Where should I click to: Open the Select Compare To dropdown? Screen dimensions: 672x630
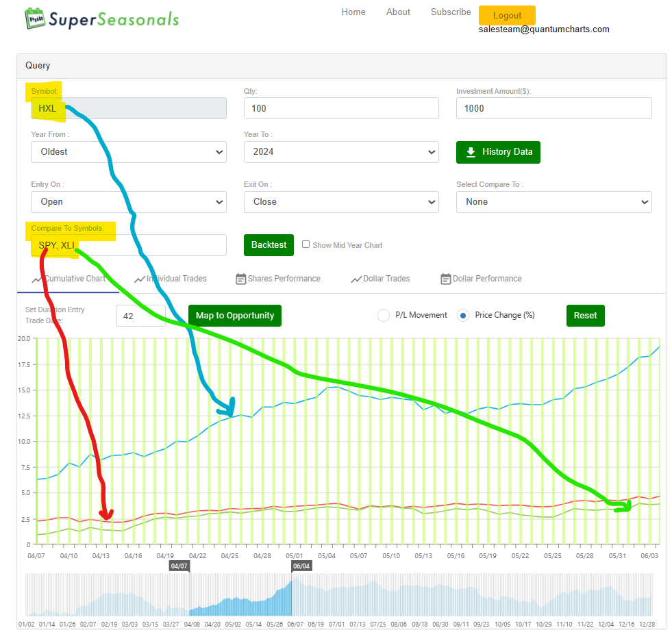553,202
